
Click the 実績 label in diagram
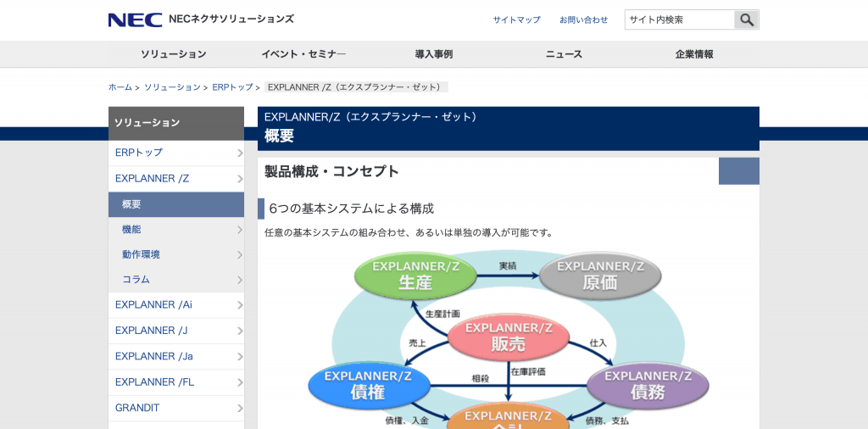click(x=508, y=265)
